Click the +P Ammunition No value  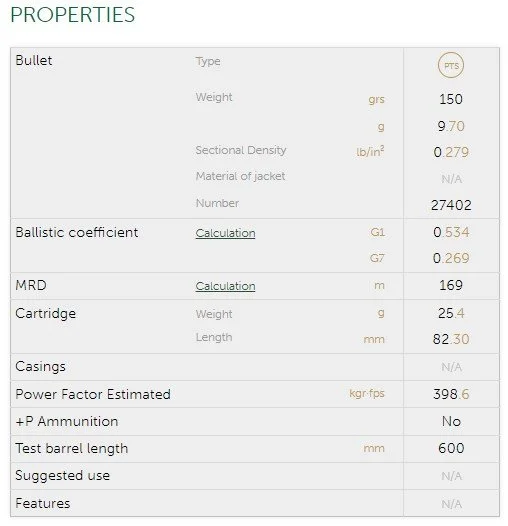451,421
